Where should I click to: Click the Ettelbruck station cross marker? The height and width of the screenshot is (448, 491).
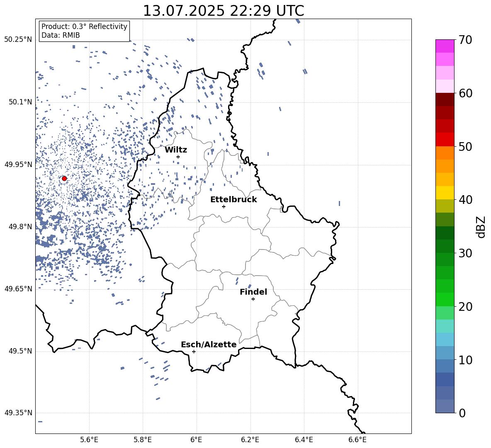[224, 206]
